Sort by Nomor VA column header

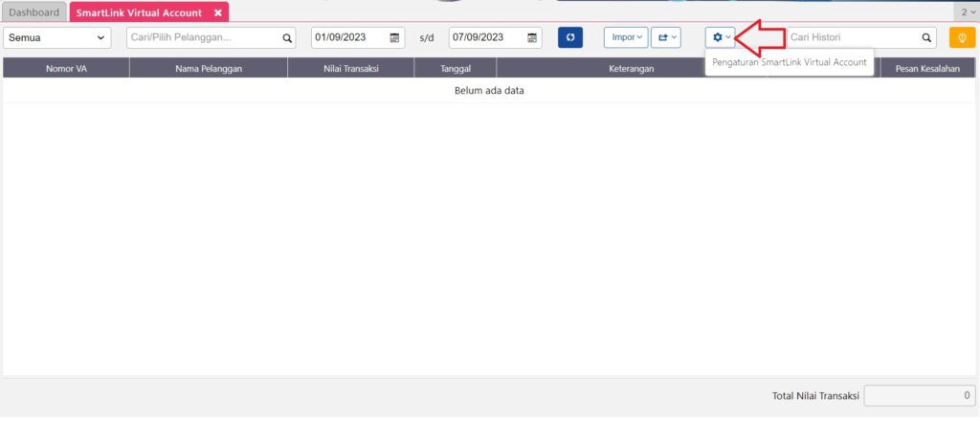point(66,68)
